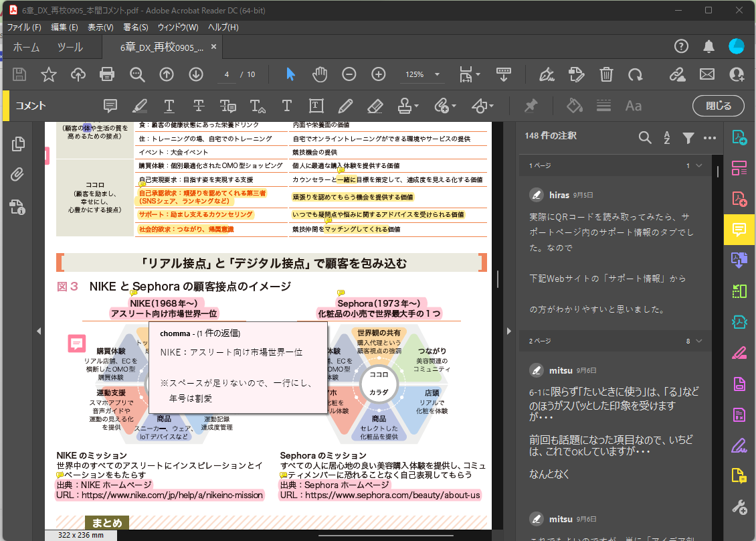Screen dimensions: 756x541
Task: Click the pink sticky note on the page
Action: 77,343
